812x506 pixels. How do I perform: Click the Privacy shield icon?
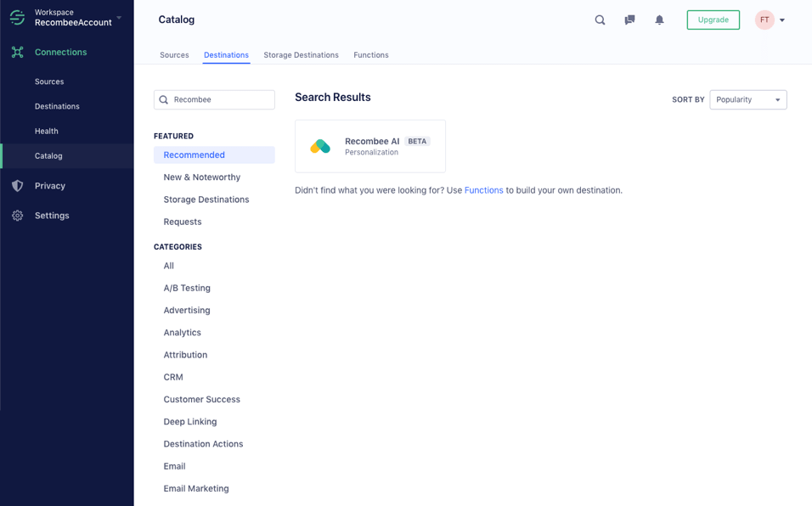coord(18,186)
